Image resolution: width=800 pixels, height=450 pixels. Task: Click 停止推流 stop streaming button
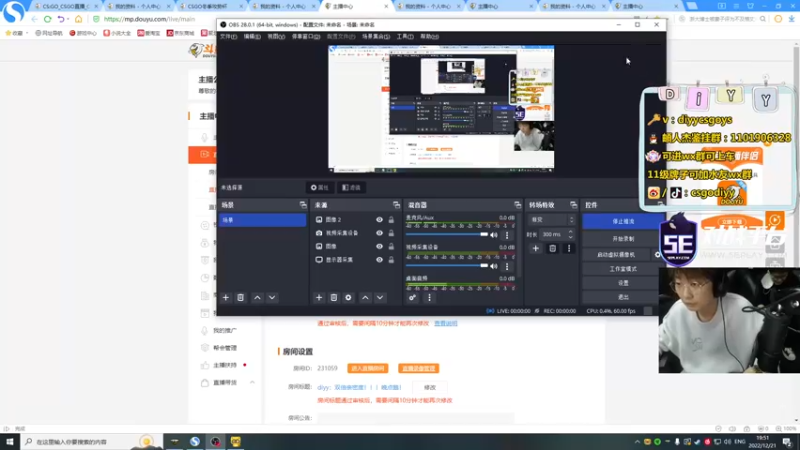click(x=623, y=221)
